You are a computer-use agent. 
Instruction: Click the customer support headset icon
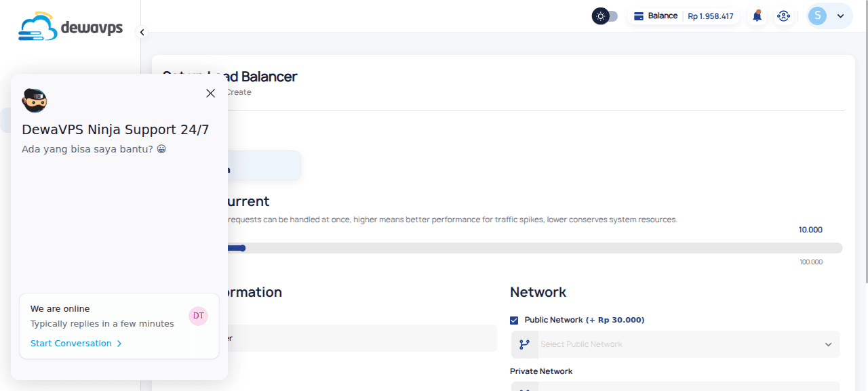(x=784, y=15)
